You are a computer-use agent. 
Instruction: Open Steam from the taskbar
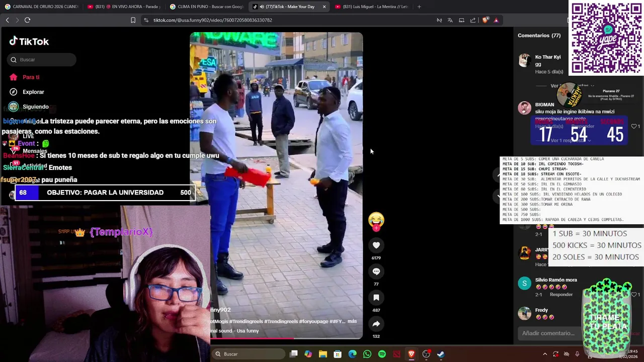(441, 354)
